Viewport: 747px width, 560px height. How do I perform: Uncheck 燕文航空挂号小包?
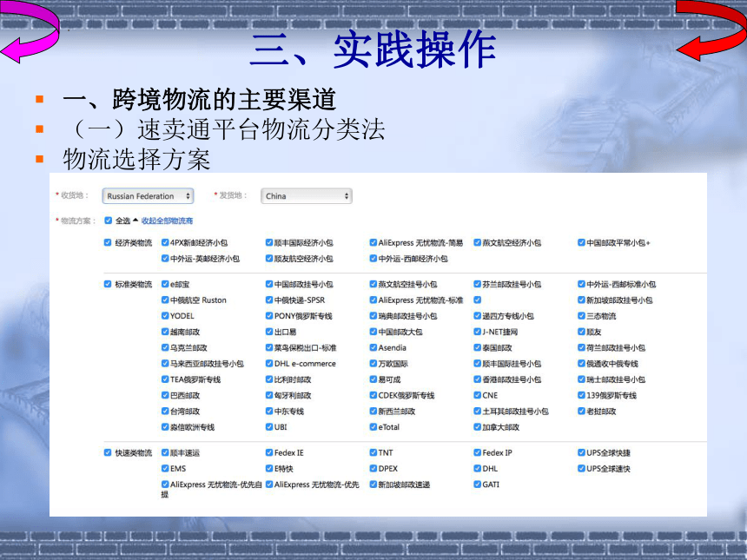[x=373, y=284]
